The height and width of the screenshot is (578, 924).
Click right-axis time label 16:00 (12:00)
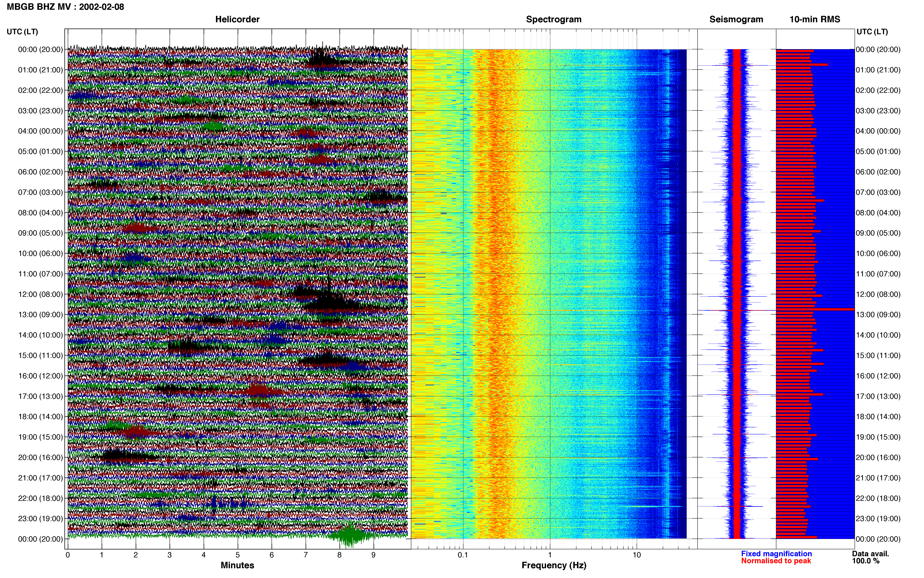click(878, 376)
